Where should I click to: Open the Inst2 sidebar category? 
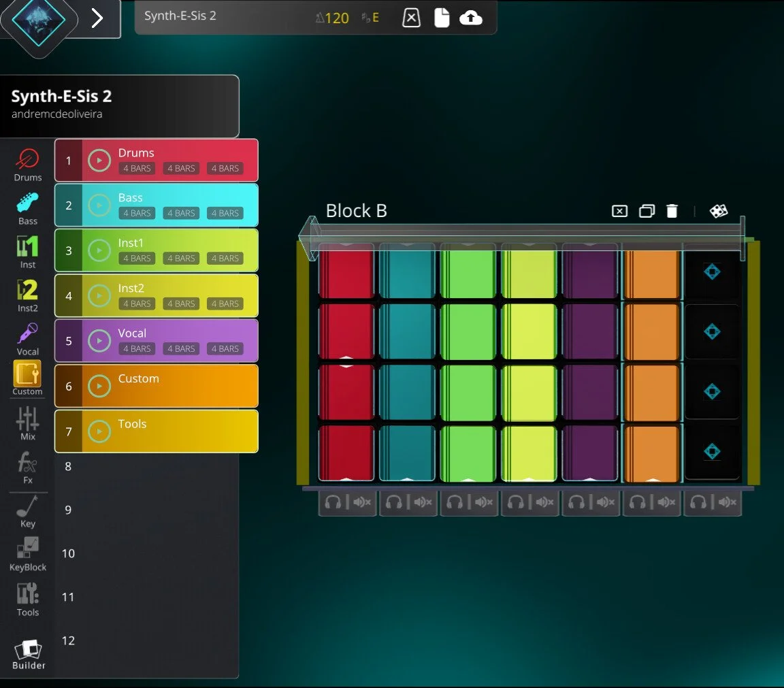tap(27, 295)
